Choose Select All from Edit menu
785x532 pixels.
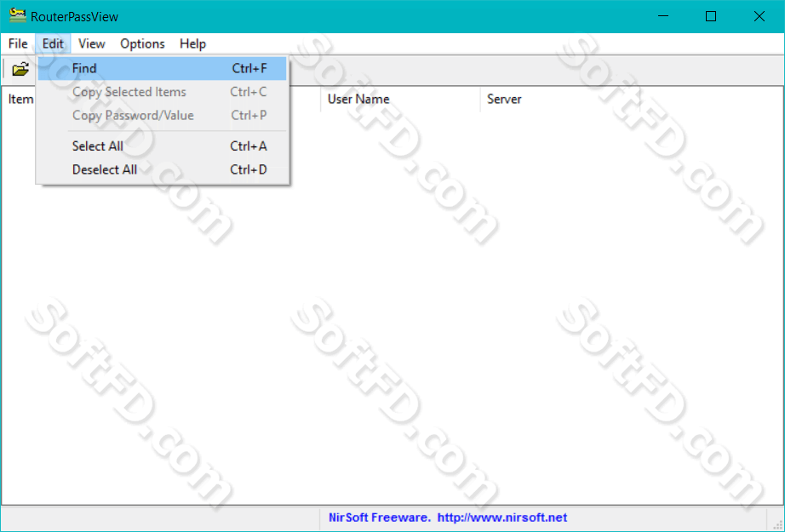click(x=163, y=146)
